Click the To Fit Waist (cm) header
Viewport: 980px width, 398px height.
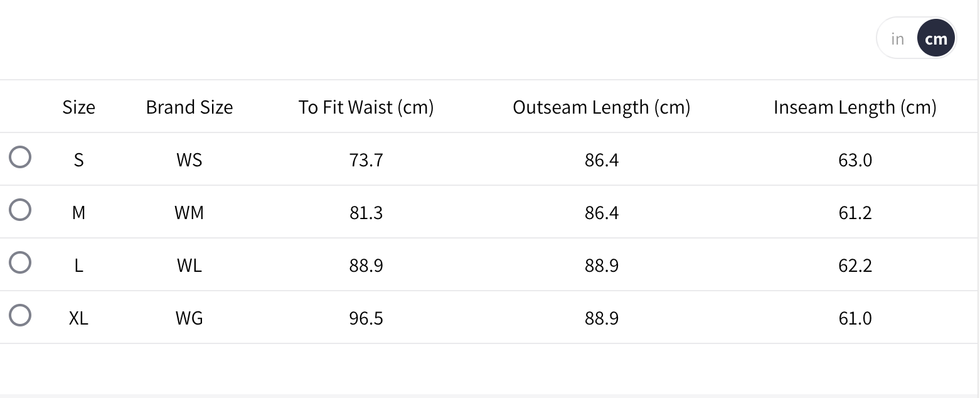[366, 107]
